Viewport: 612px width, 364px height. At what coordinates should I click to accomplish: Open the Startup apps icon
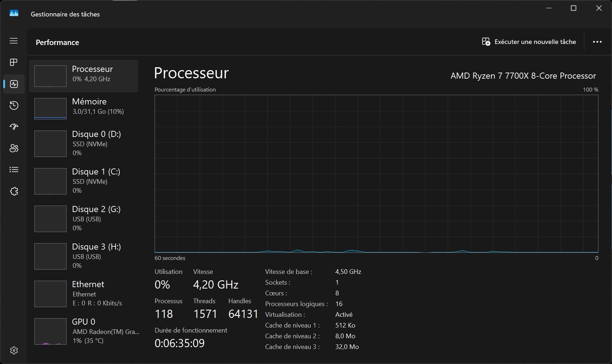click(x=14, y=127)
